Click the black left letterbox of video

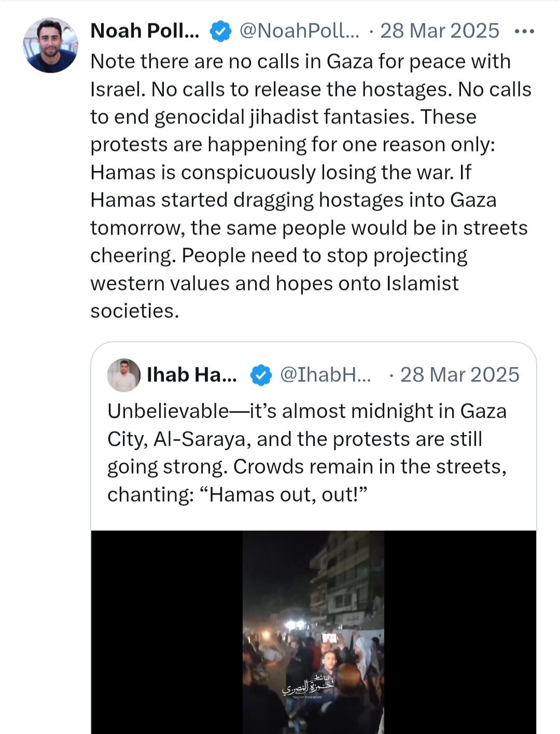pyautogui.click(x=167, y=632)
